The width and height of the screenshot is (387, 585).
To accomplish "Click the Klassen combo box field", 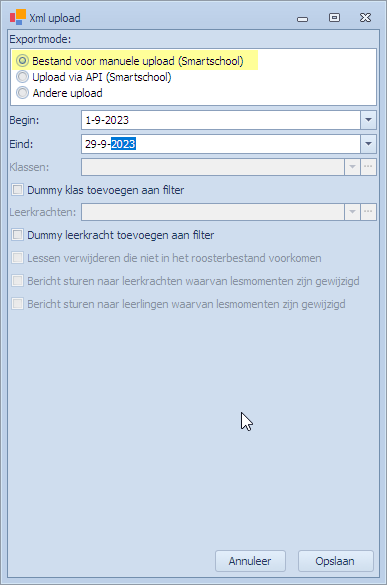I will (x=213, y=167).
